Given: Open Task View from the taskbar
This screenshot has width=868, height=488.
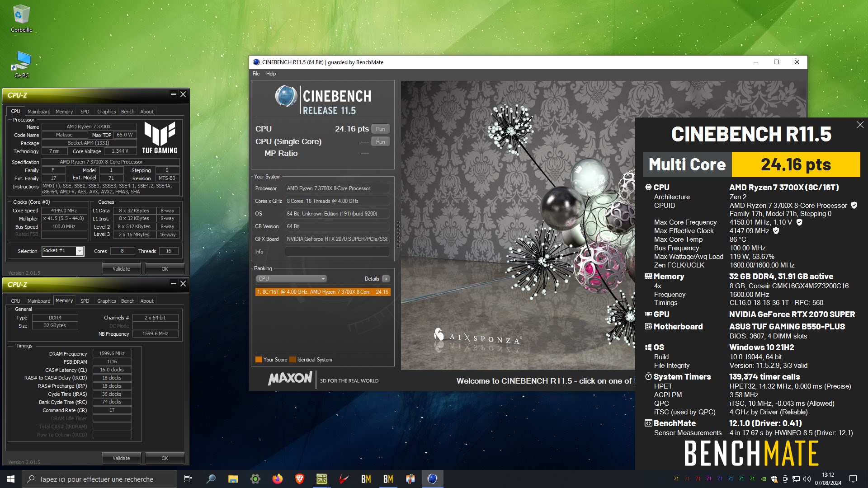Looking at the screenshot, I should click(188, 479).
